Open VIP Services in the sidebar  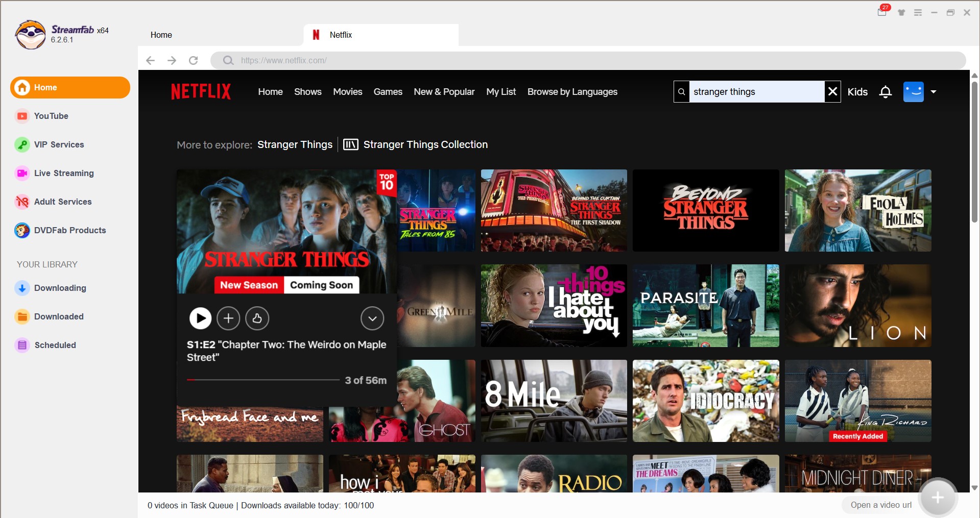point(59,144)
